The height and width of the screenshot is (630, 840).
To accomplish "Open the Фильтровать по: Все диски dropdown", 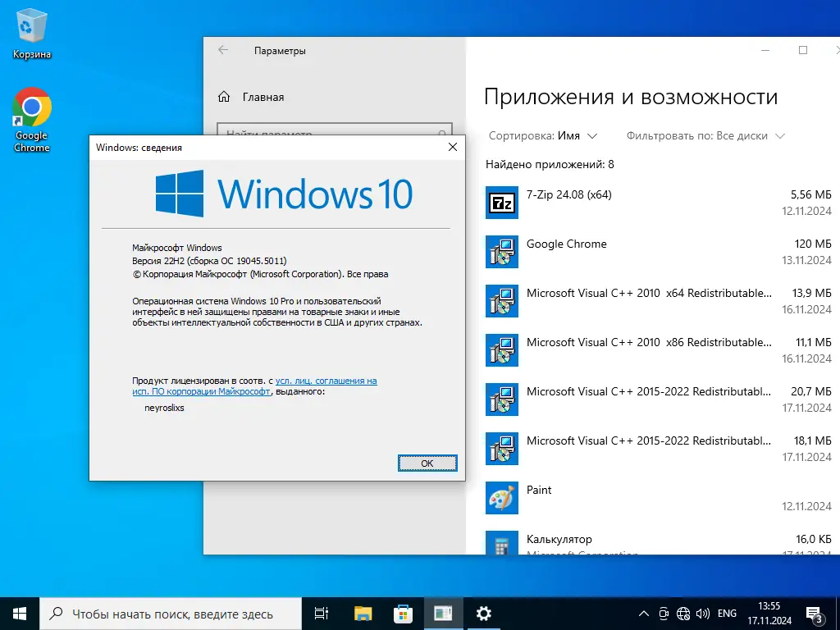I will coord(705,136).
